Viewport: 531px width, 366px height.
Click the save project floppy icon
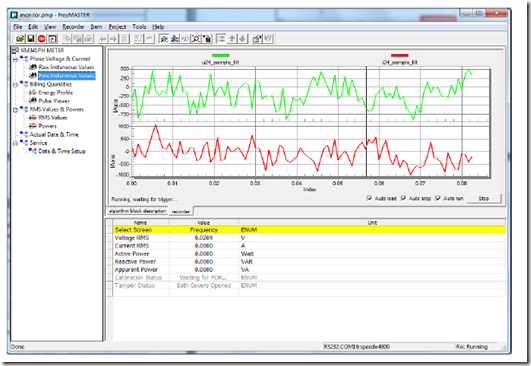pos(31,39)
